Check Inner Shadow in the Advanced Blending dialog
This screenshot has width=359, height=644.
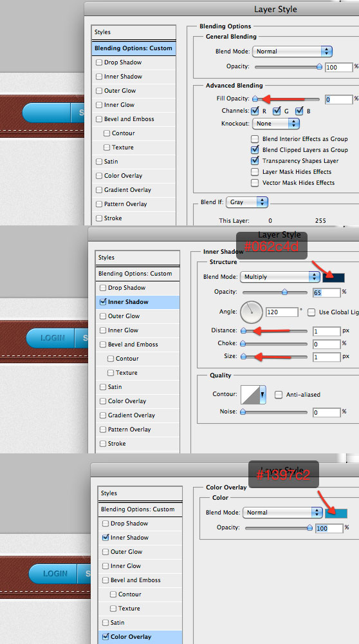tap(99, 77)
